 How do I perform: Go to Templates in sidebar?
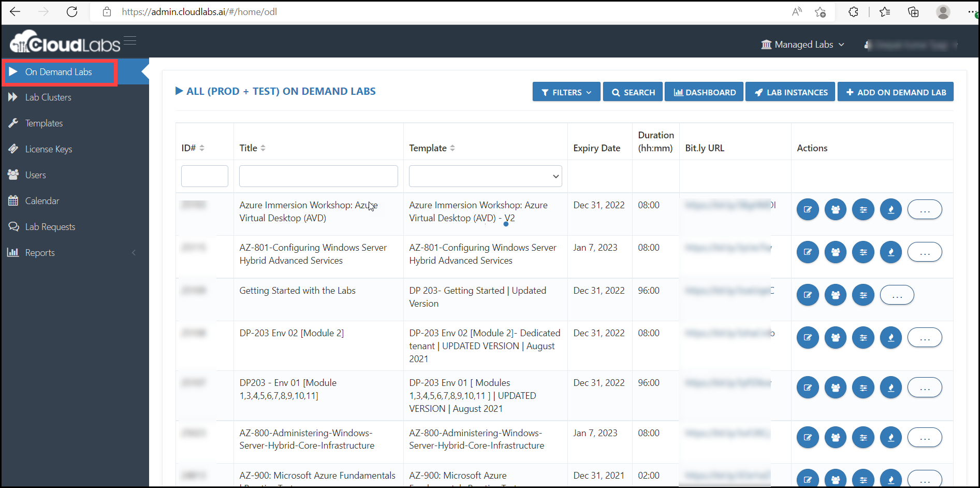click(44, 123)
